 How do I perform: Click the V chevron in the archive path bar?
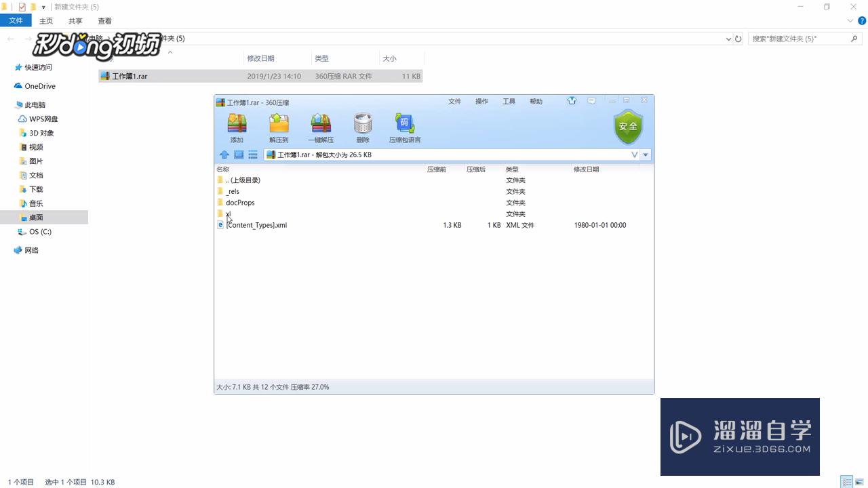[635, 155]
